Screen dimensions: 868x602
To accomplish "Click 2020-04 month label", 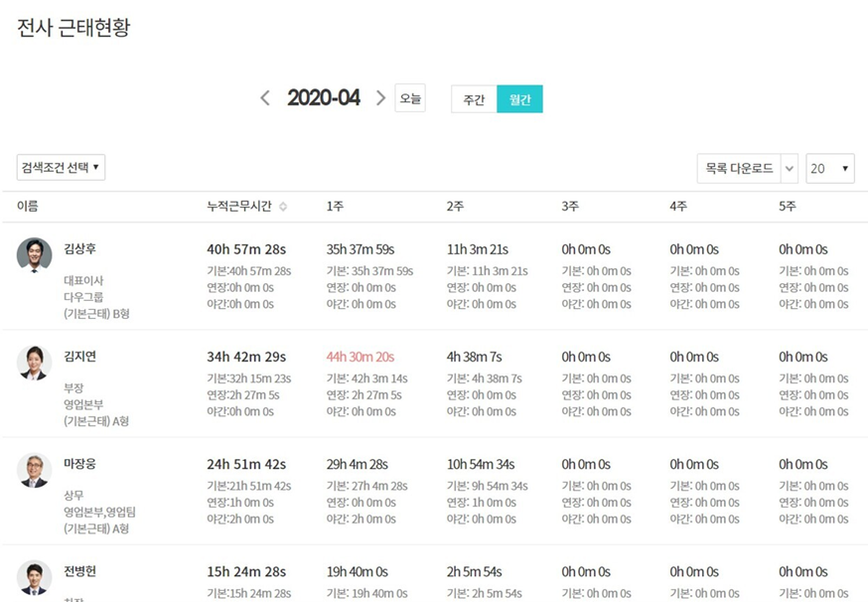I will [x=324, y=98].
